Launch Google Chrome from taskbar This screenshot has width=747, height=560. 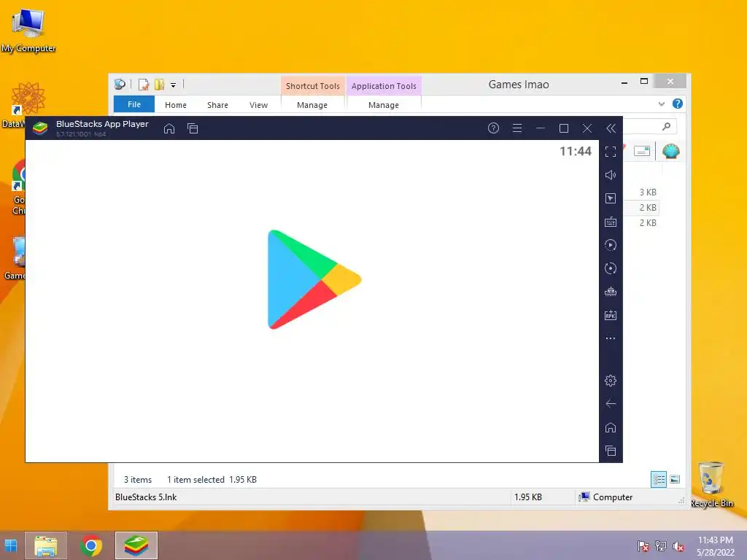[91, 545]
